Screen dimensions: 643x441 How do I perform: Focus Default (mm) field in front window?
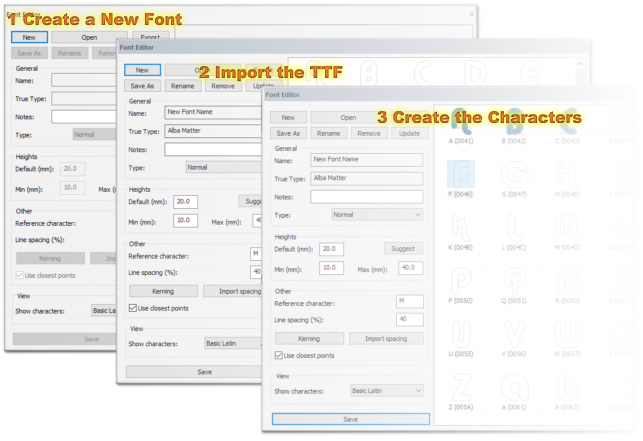pyautogui.click(x=331, y=249)
